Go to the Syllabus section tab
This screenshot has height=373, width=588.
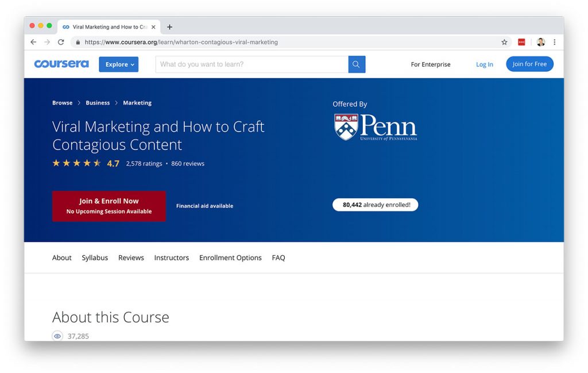point(95,258)
